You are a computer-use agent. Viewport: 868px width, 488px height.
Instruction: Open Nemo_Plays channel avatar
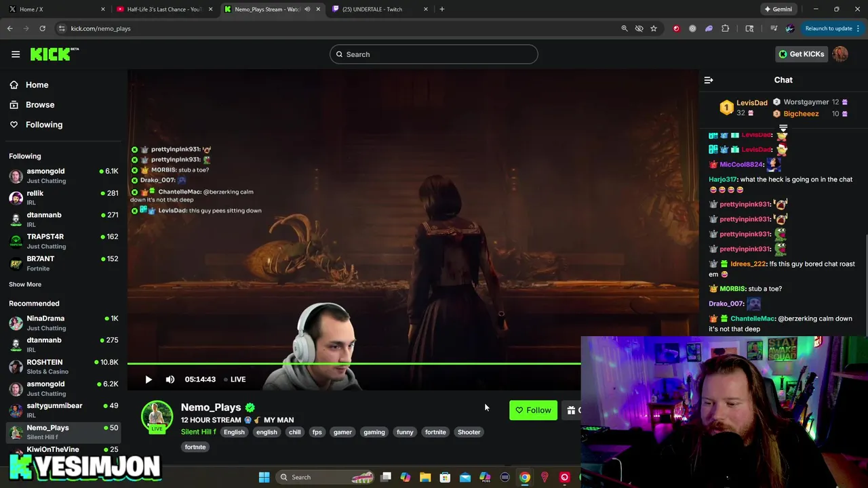157,416
